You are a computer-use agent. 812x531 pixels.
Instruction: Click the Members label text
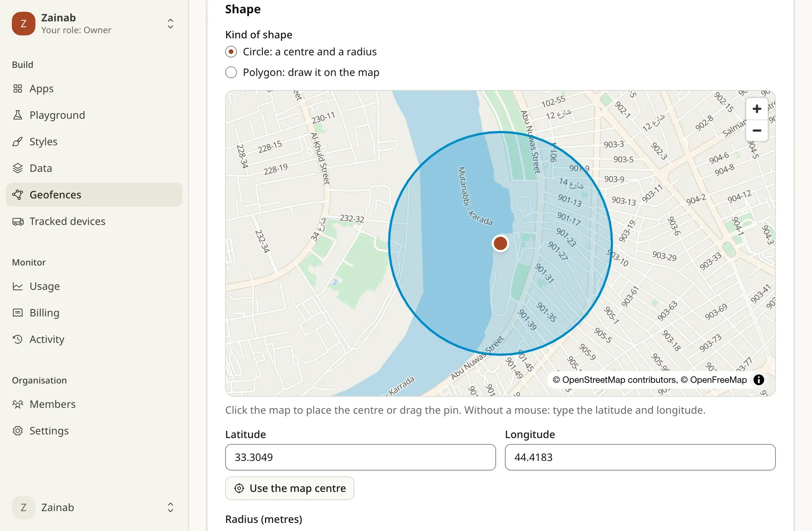53,404
